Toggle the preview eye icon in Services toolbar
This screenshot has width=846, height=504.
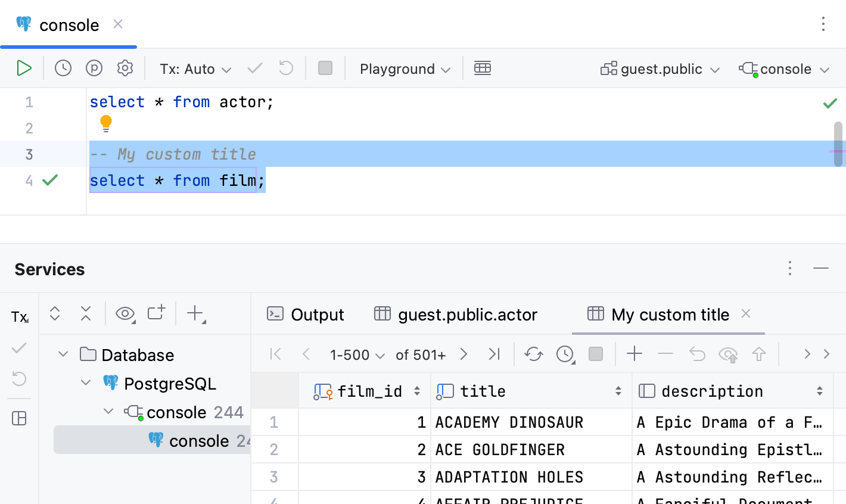pos(125,313)
